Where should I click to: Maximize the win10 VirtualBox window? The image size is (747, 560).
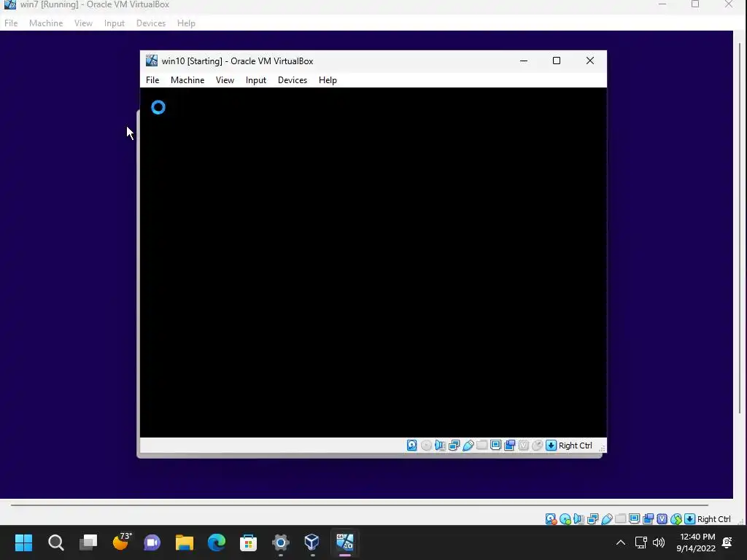(x=557, y=61)
